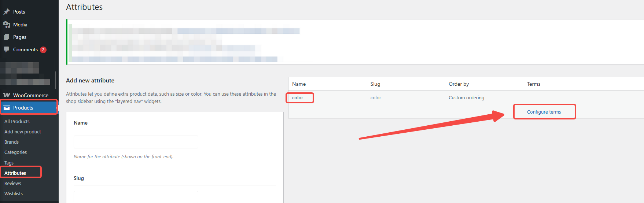Image resolution: width=644 pixels, height=203 pixels.
Task: Open the Categories submenu
Action: pyautogui.click(x=15, y=152)
